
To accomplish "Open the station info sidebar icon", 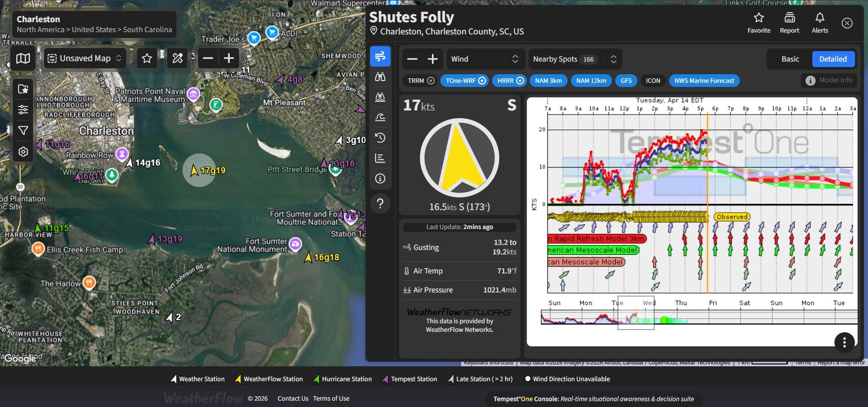I will (x=381, y=179).
